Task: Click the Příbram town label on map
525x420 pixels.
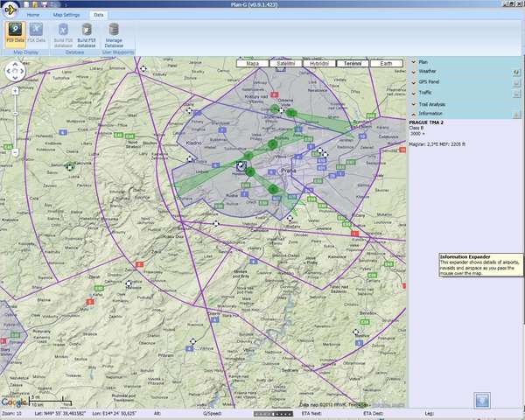Action: [x=166, y=355]
